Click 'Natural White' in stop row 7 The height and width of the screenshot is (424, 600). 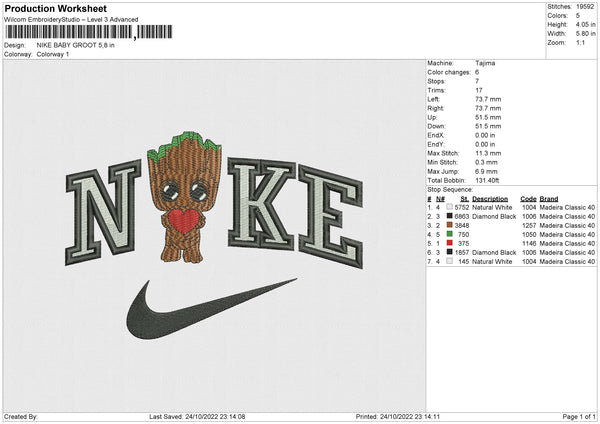pyautogui.click(x=492, y=261)
